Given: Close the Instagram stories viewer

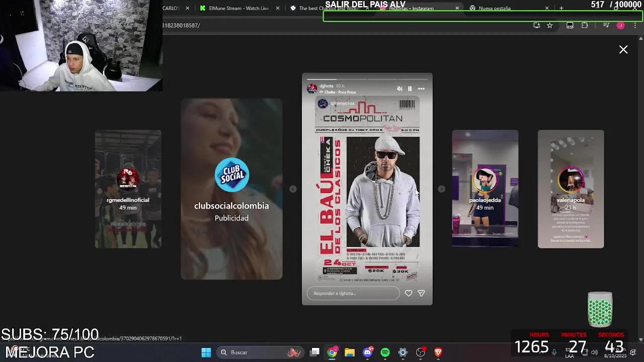Looking at the screenshot, I should pos(623,49).
